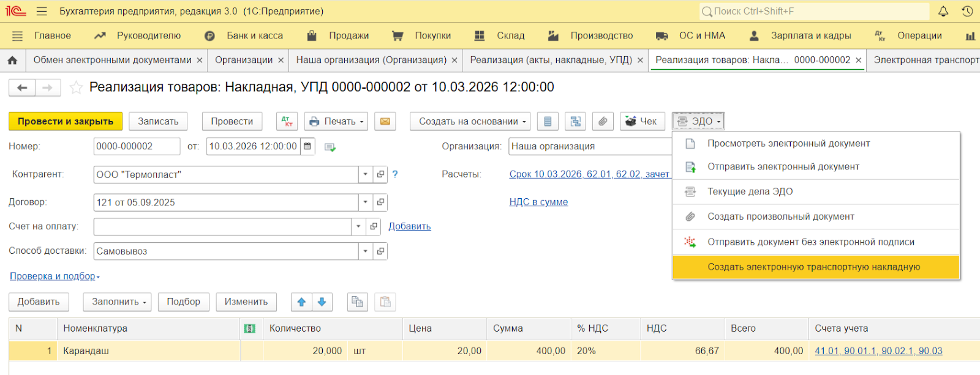Select Создать электронную транспортную накладную menu item

click(813, 267)
